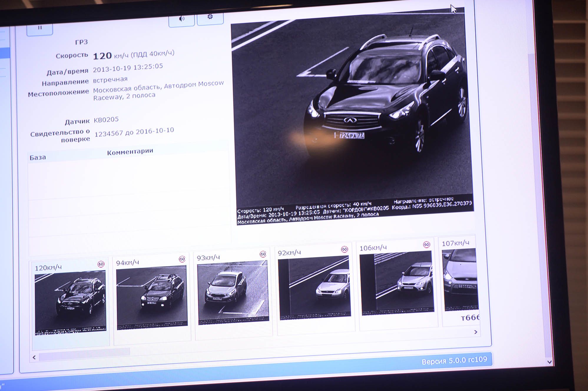The image size is (588, 391).
Task: Click plate text 'т666' under 107км/ч card
Action: click(470, 317)
